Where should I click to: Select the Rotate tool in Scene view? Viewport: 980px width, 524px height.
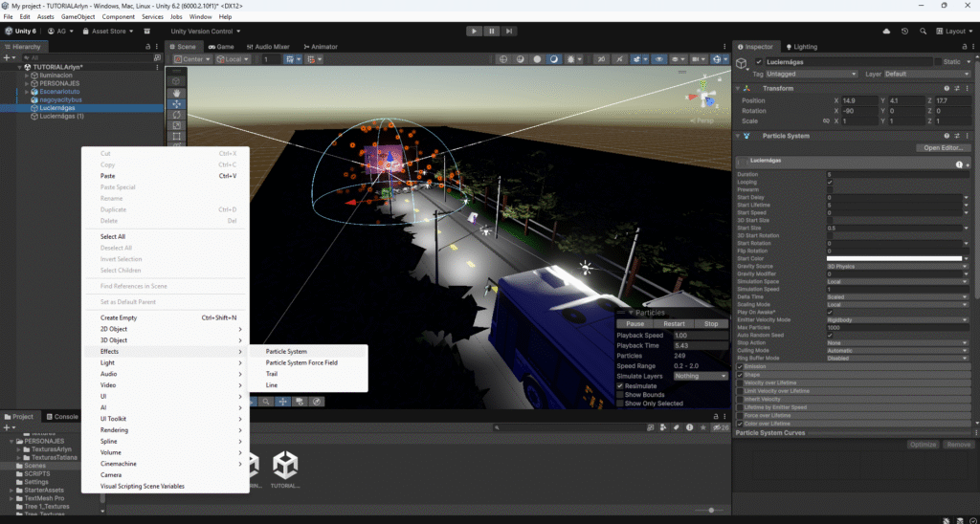click(x=177, y=116)
